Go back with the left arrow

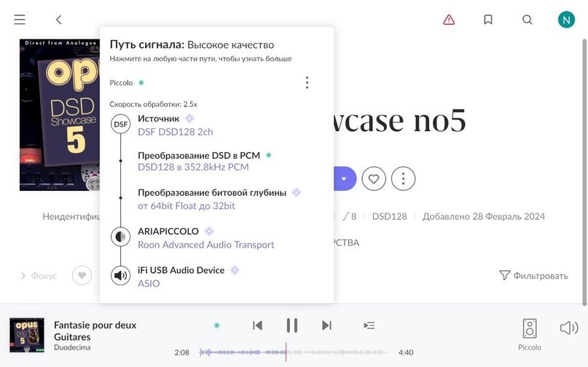tap(59, 20)
